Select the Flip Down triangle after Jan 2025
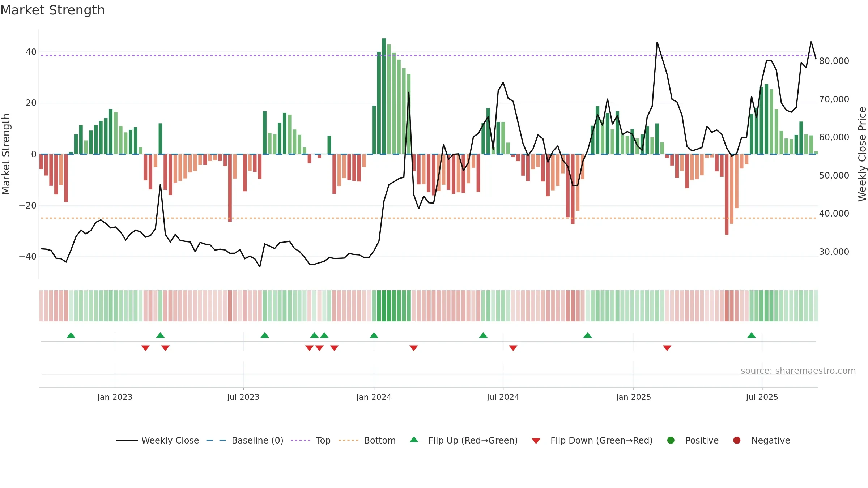The image size is (868, 488). point(667,348)
